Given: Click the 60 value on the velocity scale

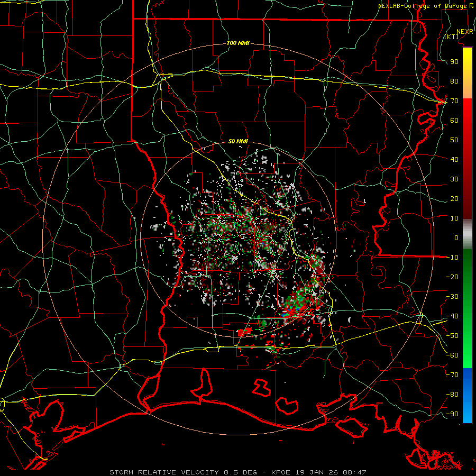Looking at the screenshot, I should point(454,121).
